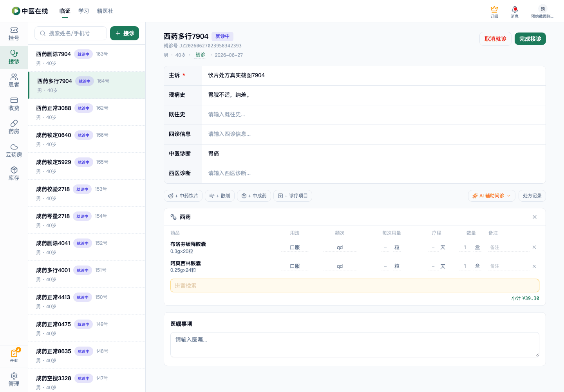564x392 pixels.
Task: Select patient 西药删除7904
Action: tap(87, 58)
